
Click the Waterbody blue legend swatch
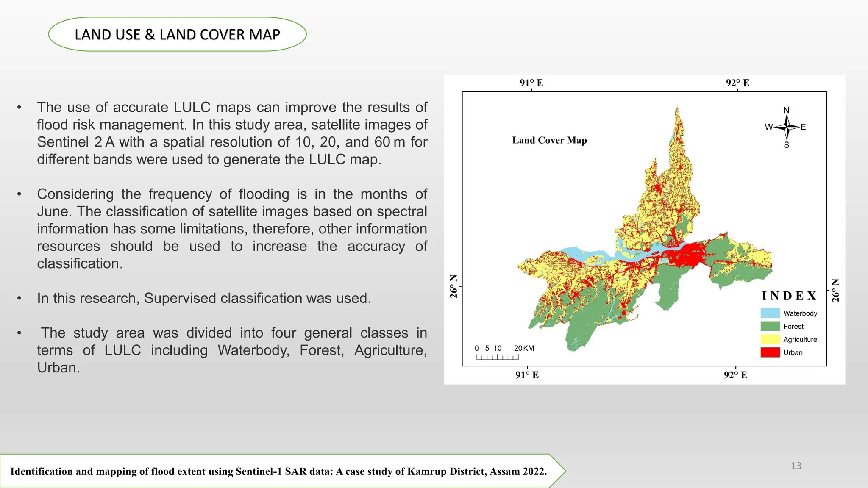click(770, 313)
